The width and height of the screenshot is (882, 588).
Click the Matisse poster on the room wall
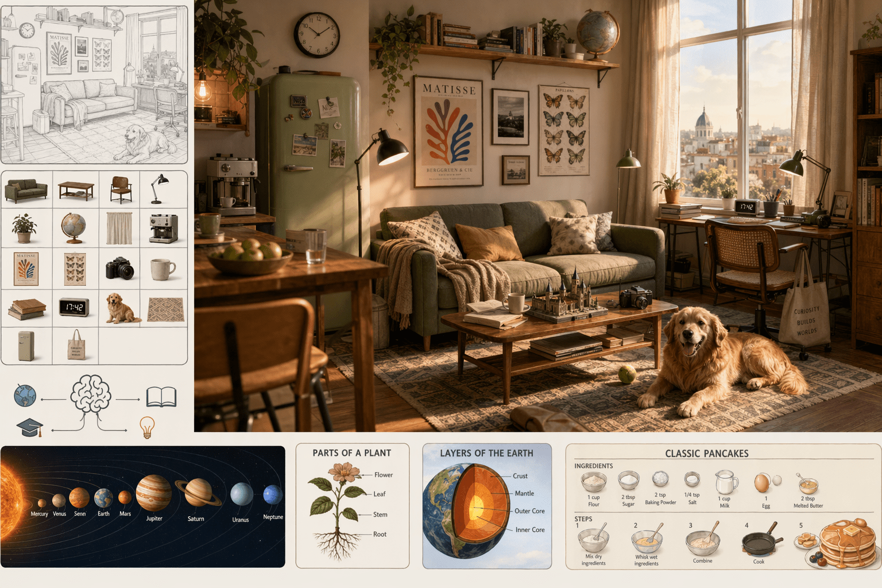[x=448, y=131]
